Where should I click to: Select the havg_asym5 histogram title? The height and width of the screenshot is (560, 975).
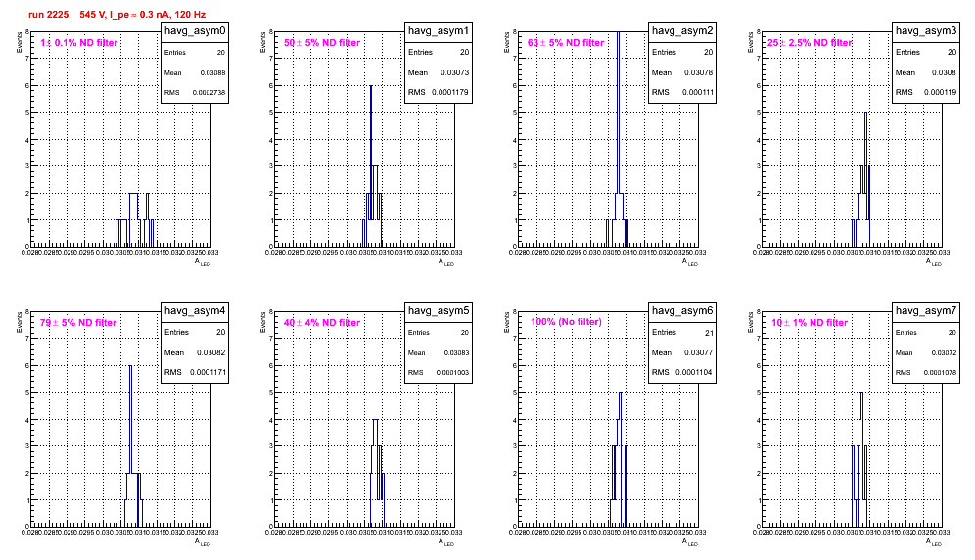point(439,310)
